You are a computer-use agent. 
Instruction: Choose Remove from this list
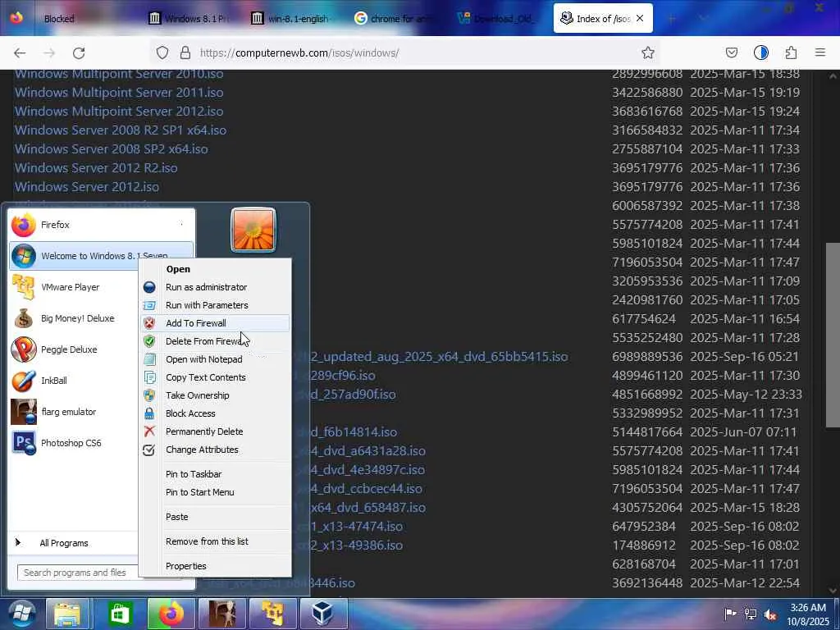(x=215, y=541)
